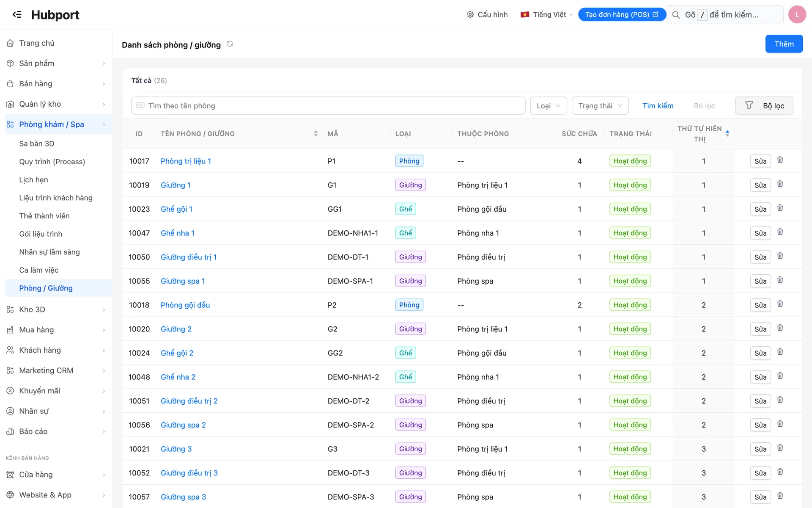Open Bộ lọc filter funnel button
This screenshot has height=508, width=812.
click(764, 105)
